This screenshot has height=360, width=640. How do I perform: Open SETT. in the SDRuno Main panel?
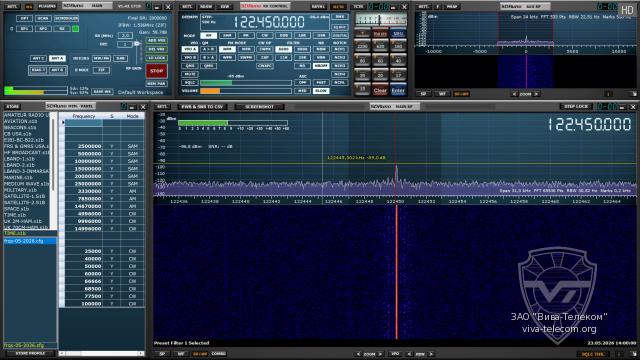pos(12,7)
